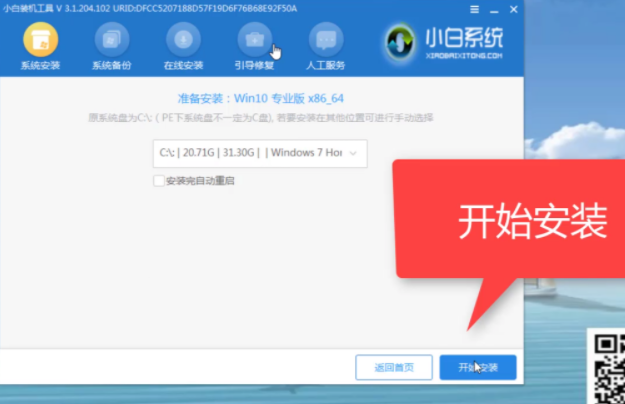Viewport: 625px width, 404px height.
Task: Click the 开始安装 blue button
Action: 478,367
